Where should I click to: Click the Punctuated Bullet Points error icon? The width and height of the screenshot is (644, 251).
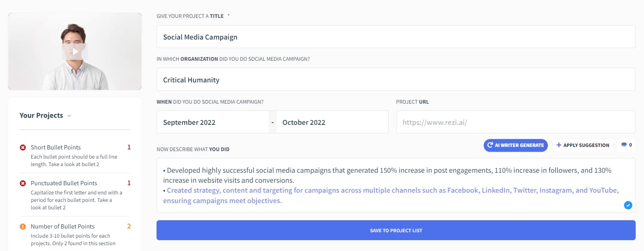coord(23,183)
